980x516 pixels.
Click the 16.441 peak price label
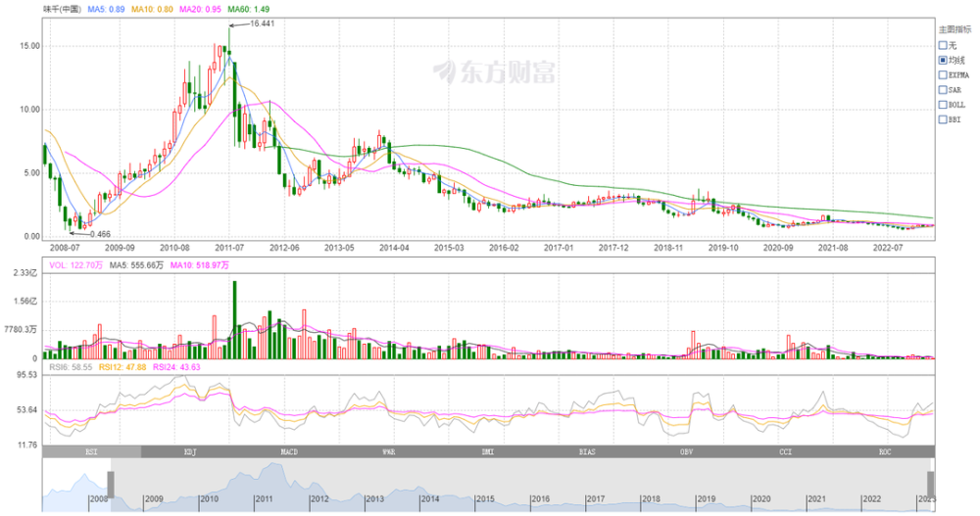[262, 23]
